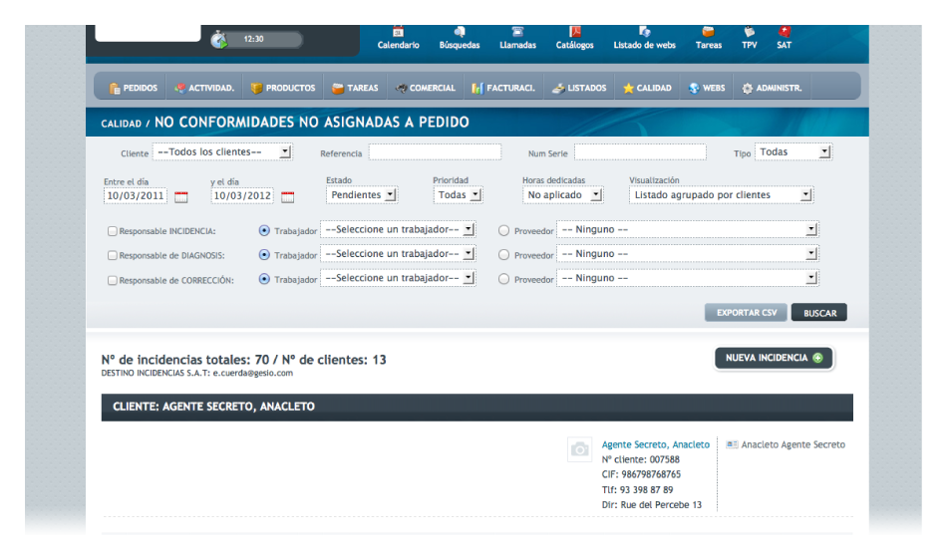Screen dimensions: 947x560
Task: Click the 12:30 timer display
Action: click(253, 39)
